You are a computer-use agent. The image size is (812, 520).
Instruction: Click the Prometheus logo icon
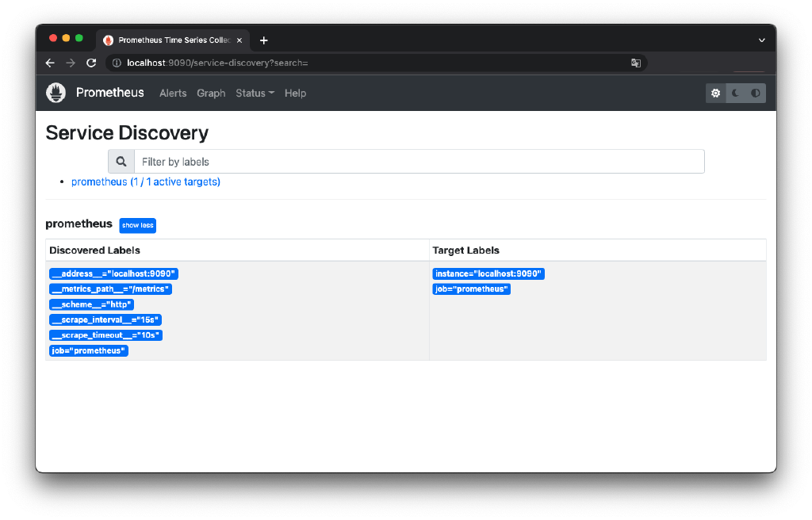(56, 93)
